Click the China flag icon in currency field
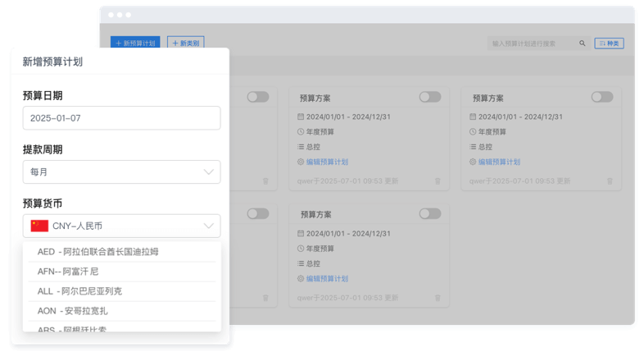 pyautogui.click(x=39, y=226)
